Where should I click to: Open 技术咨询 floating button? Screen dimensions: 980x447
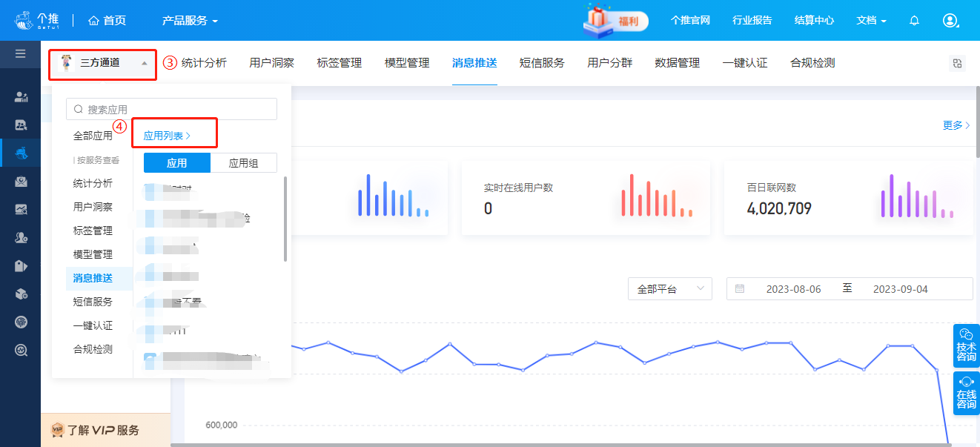966,345
